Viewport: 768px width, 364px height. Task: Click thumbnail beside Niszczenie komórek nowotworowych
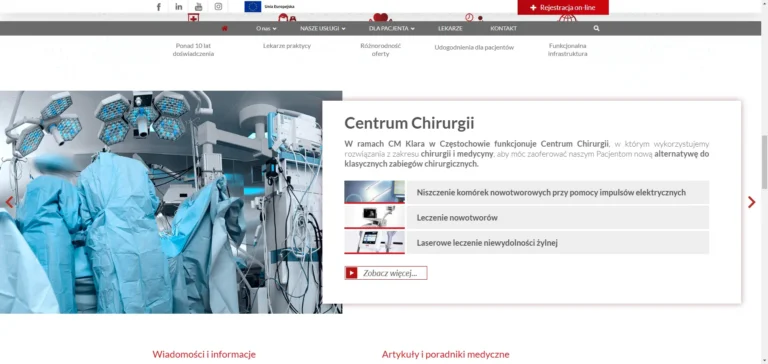coord(375,192)
